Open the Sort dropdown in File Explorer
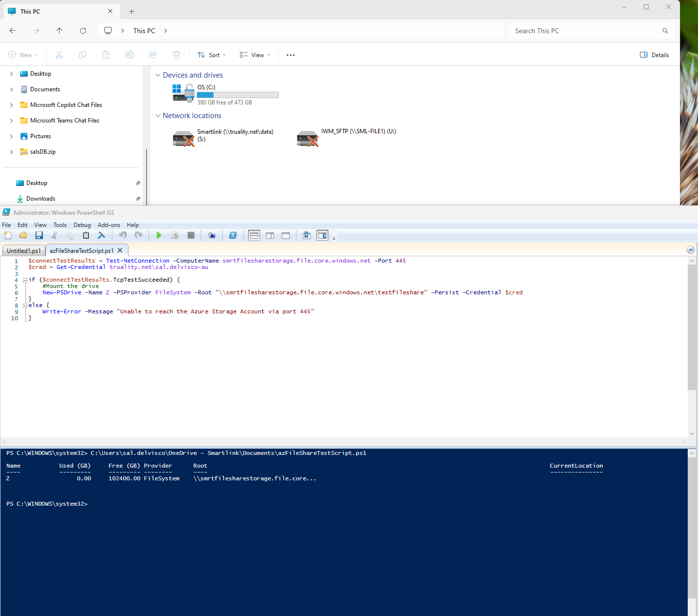The height and width of the screenshot is (616, 698). click(x=211, y=55)
